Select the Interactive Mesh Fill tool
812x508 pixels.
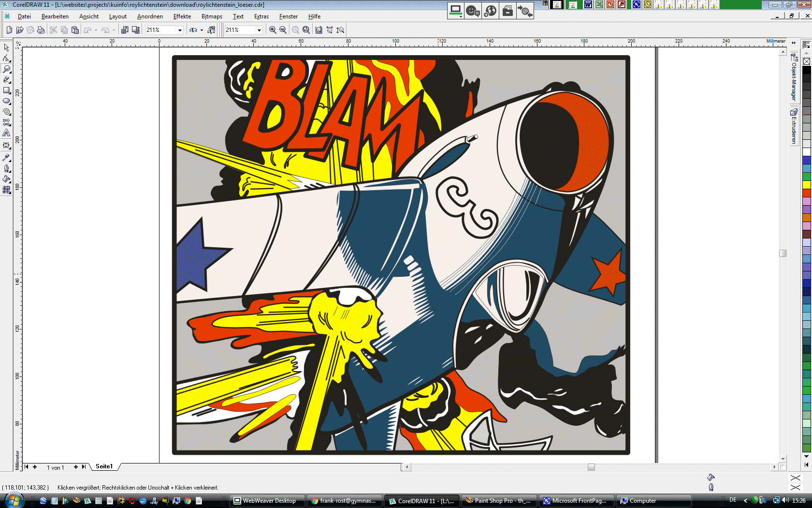[6, 190]
